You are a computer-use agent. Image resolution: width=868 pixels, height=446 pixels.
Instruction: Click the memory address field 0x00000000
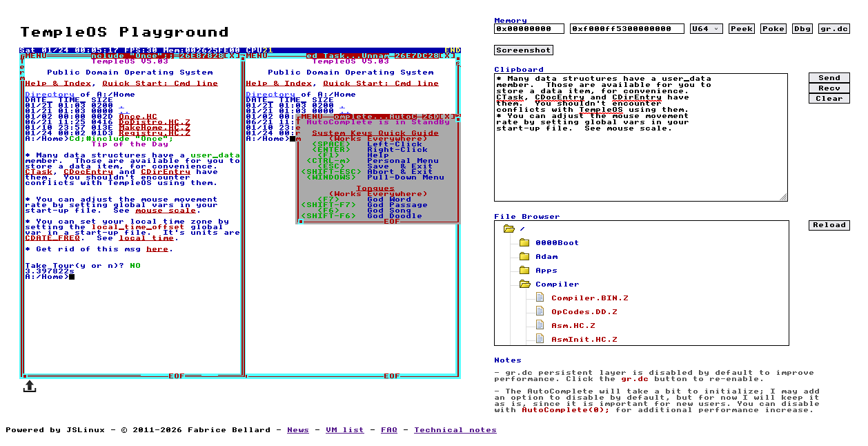[x=529, y=29]
